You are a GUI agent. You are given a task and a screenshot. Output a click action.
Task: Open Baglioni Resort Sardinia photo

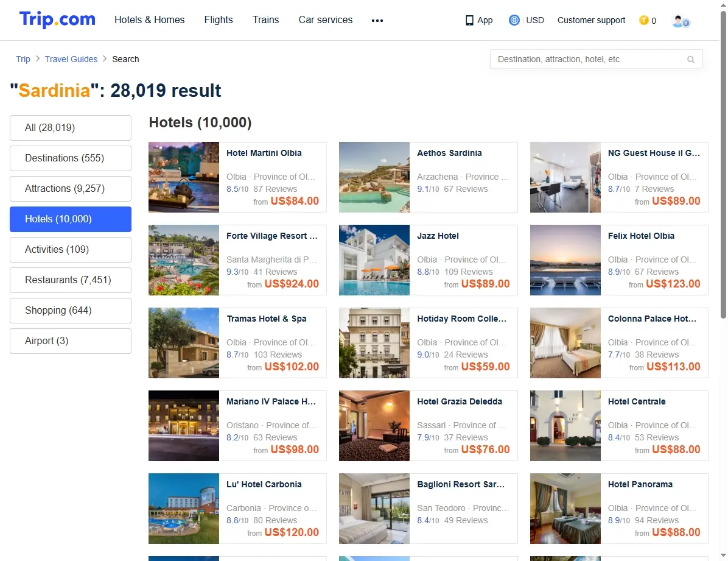coord(374,509)
